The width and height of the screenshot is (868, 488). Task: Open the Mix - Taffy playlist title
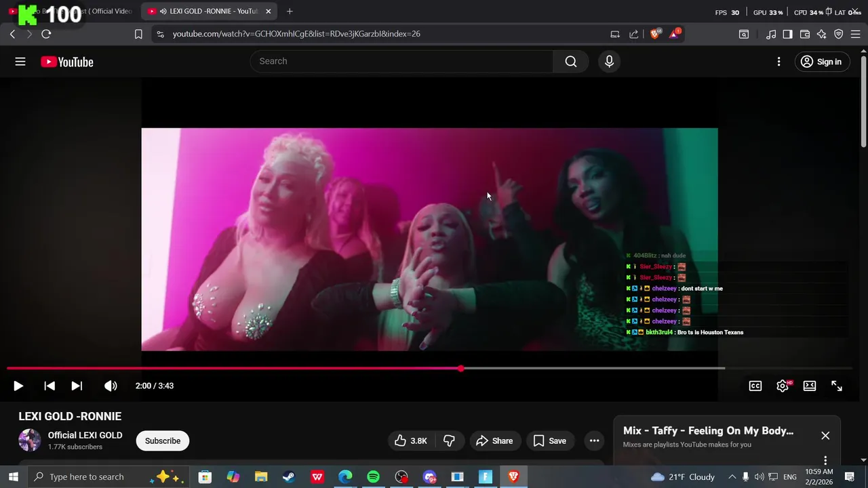(x=708, y=431)
